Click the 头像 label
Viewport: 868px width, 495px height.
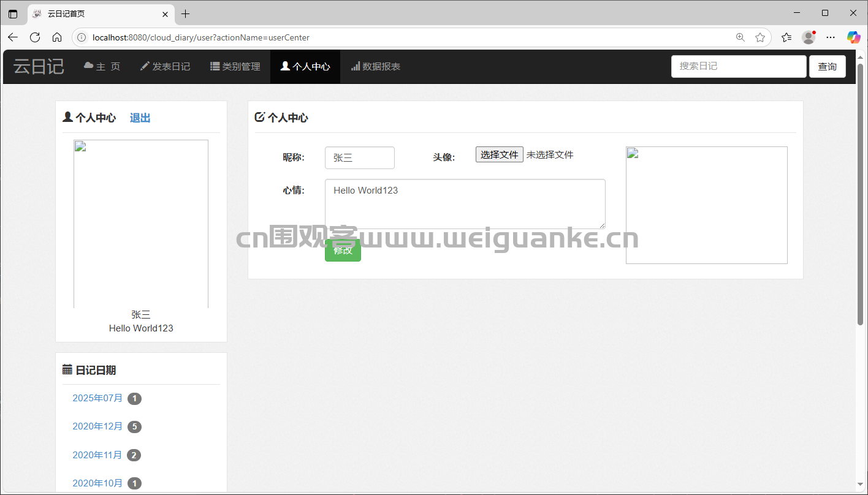coord(444,157)
